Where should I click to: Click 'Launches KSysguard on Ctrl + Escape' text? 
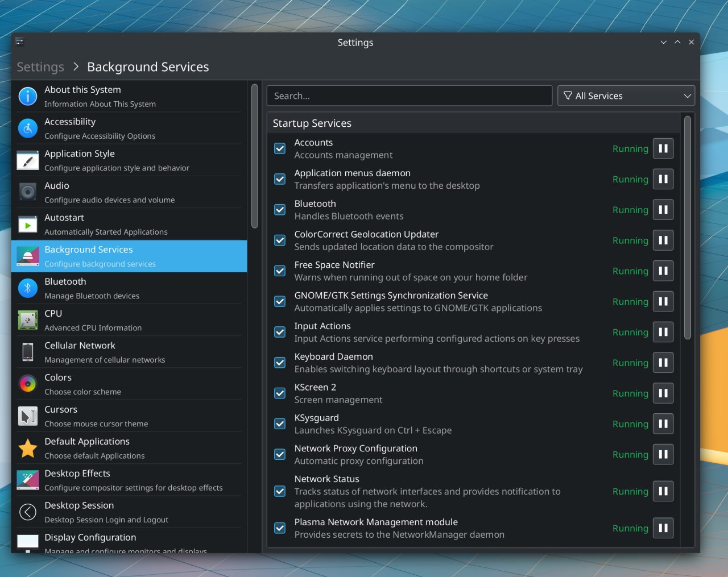point(373,430)
